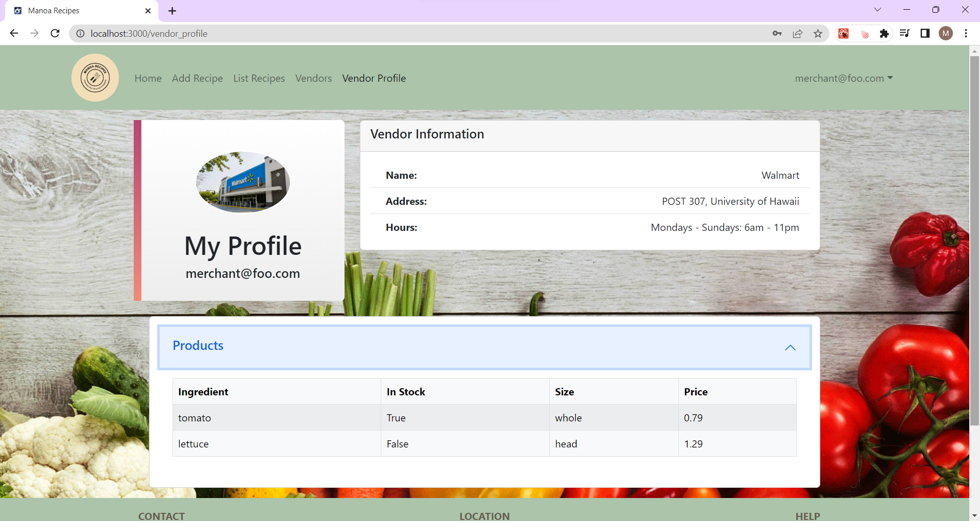Click the Manoa Recipes logo

click(x=95, y=78)
